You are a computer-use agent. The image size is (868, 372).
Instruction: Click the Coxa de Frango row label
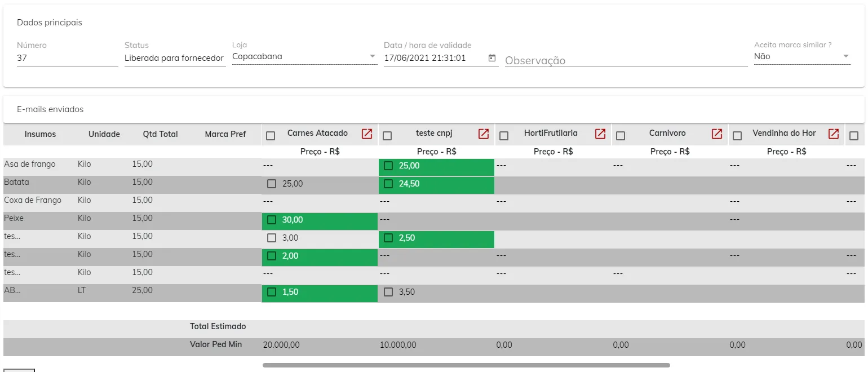pyautogui.click(x=33, y=200)
